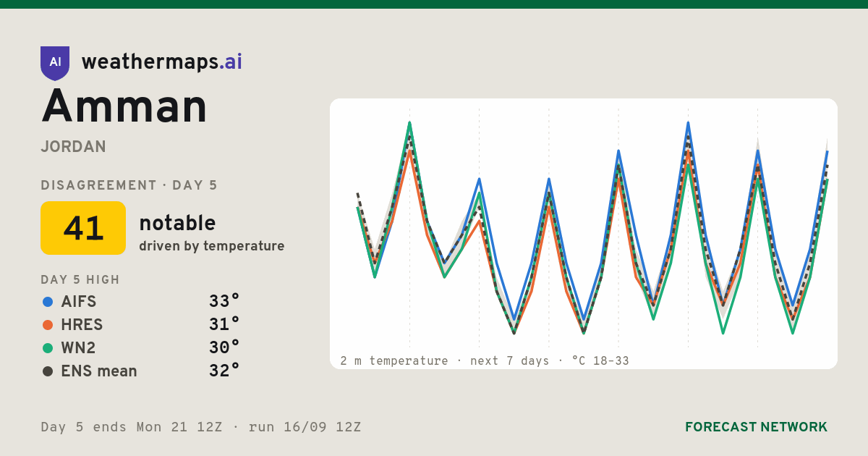Click the yellow disagreement score 41 badge

[x=83, y=228]
